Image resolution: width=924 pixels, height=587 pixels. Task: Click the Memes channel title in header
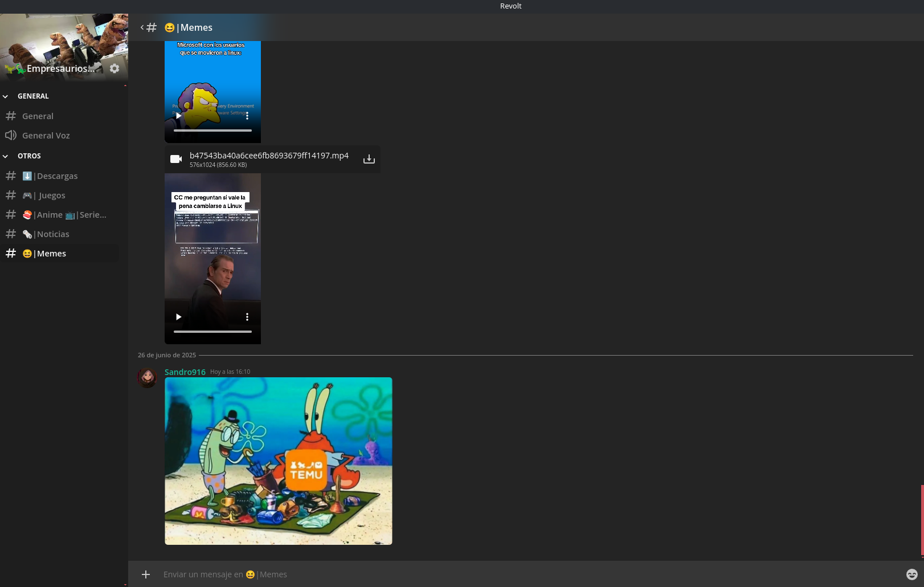[189, 27]
